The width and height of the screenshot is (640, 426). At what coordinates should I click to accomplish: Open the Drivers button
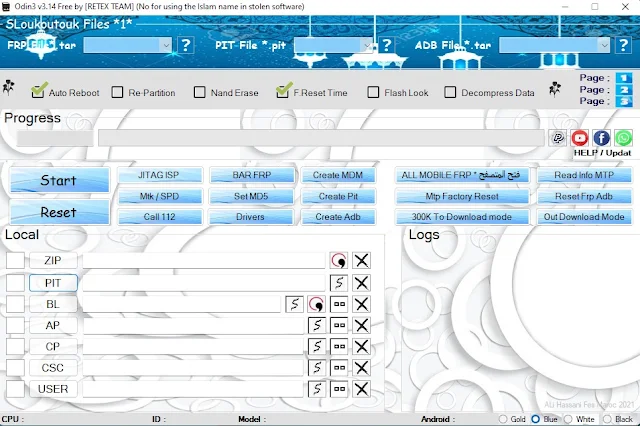coord(250,217)
